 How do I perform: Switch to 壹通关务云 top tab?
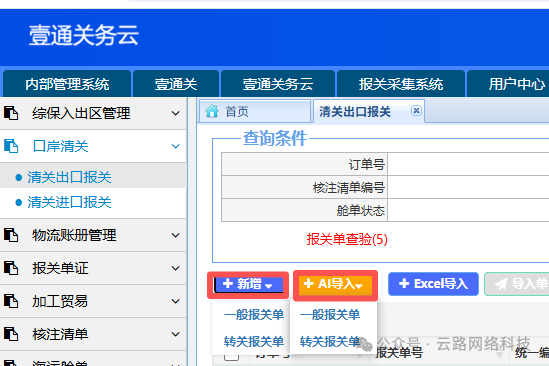click(x=278, y=84)
